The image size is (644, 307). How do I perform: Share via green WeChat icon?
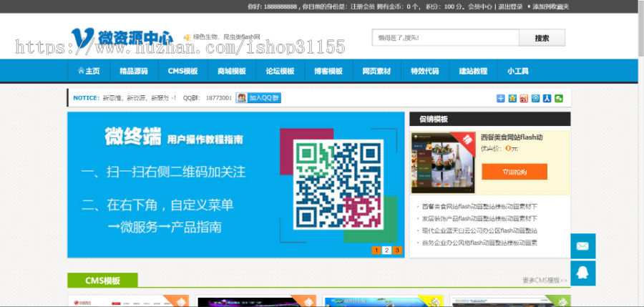559,98
